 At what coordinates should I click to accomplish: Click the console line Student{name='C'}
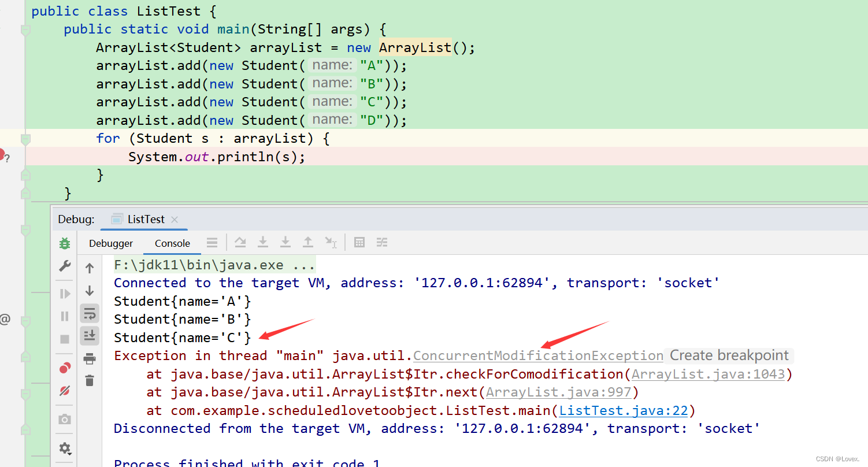tap(183, 338)
